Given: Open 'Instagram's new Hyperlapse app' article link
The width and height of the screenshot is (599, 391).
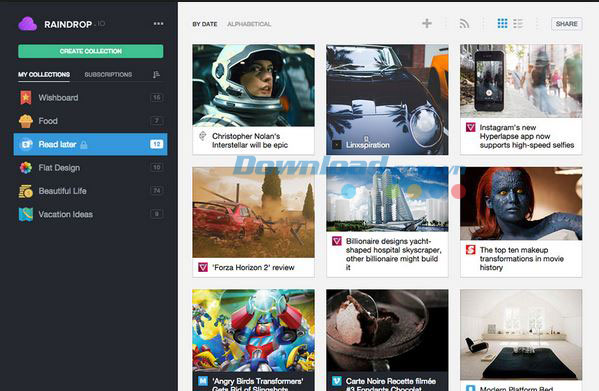Looking at the screenshot, I should click(x=527, y=136).
